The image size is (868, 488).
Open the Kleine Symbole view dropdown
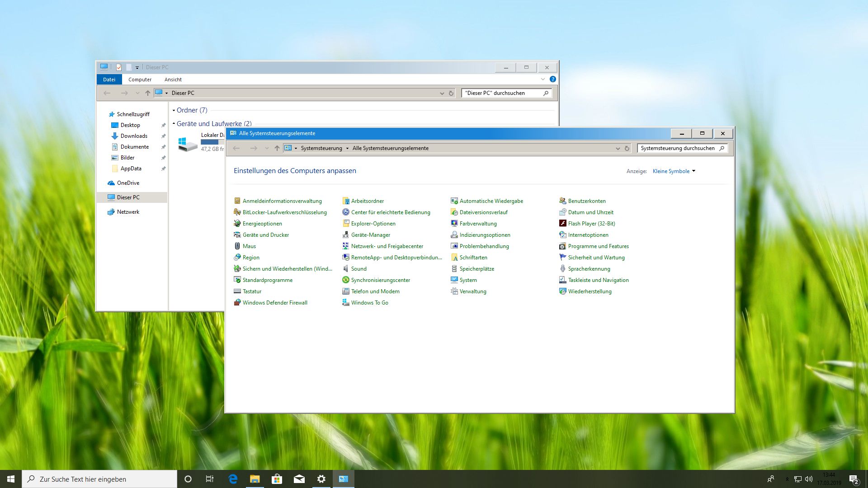pos(674,171)
